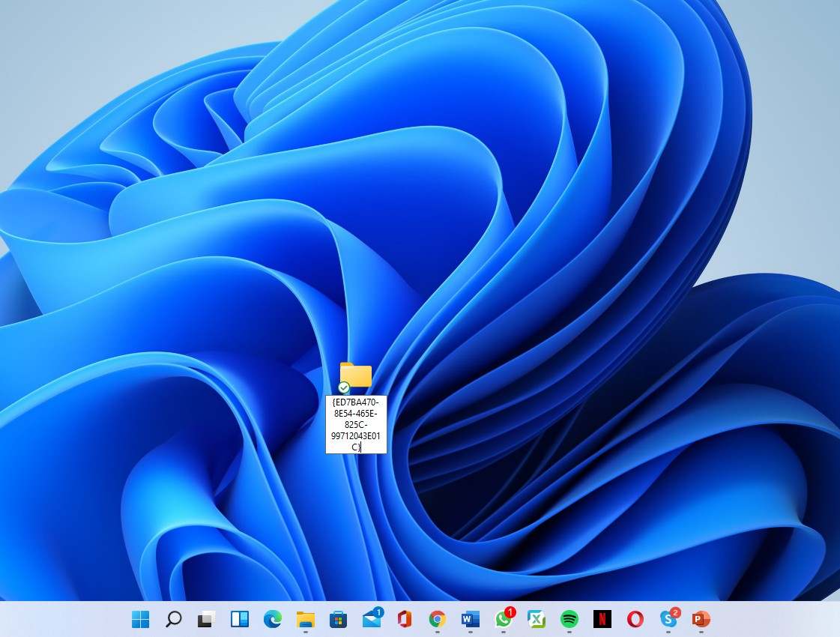Open Skype from the taskbar

[669, 618]
